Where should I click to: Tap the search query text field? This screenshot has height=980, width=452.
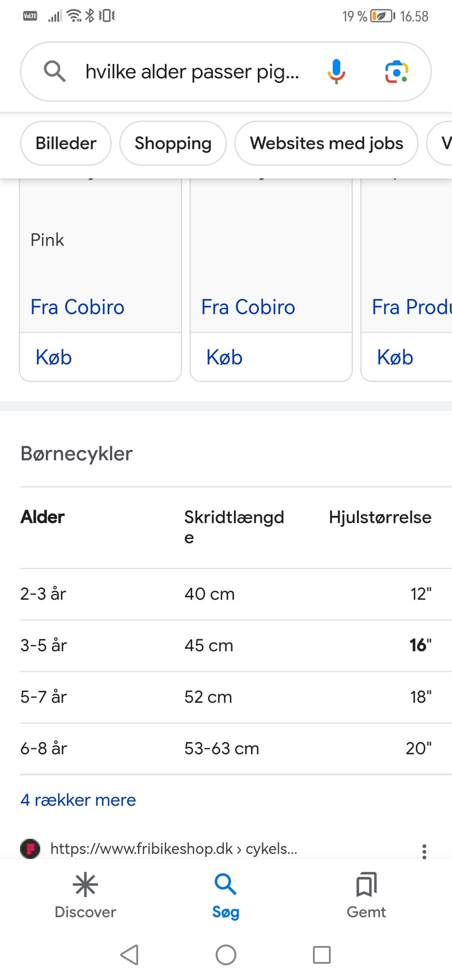(192, 72)
